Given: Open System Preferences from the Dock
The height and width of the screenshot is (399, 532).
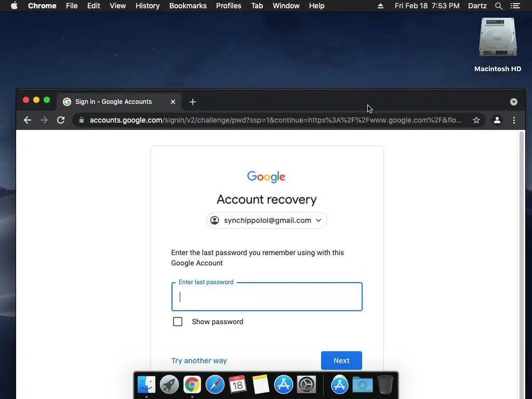Looking at the screenshot, I should 307,385.
